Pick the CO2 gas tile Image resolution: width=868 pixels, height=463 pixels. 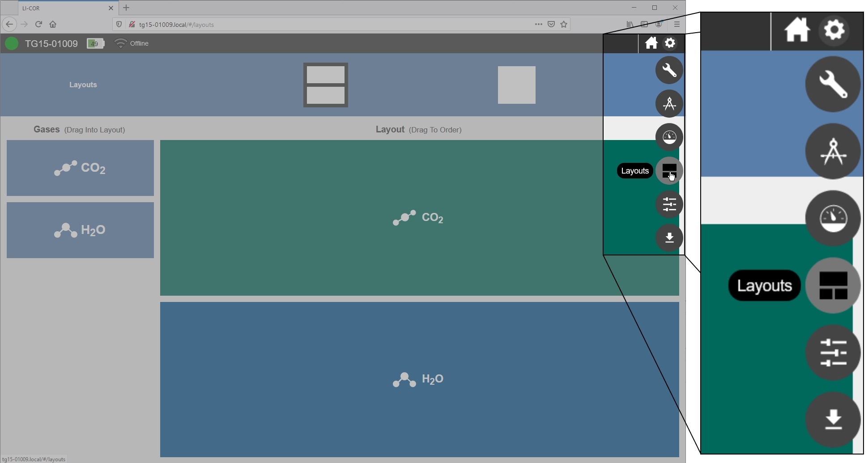click(x=80, y=168)
